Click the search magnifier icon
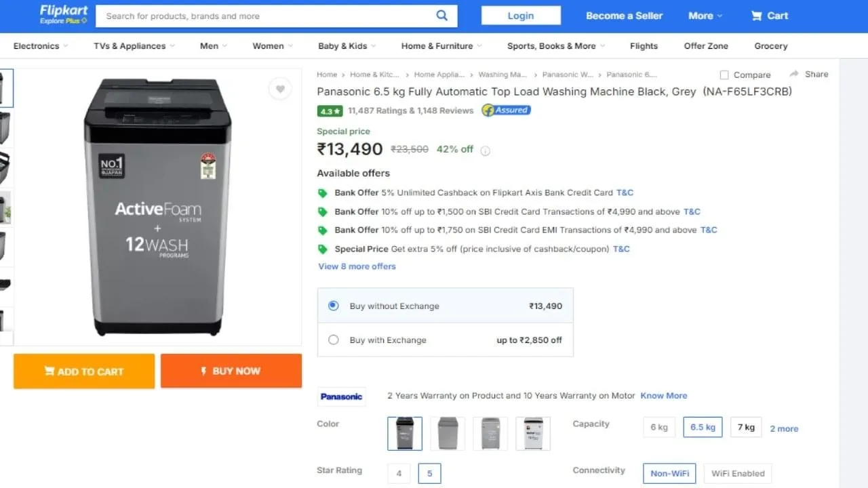The width and height of the screenshot is (868, 488). (x=442, y=16)
